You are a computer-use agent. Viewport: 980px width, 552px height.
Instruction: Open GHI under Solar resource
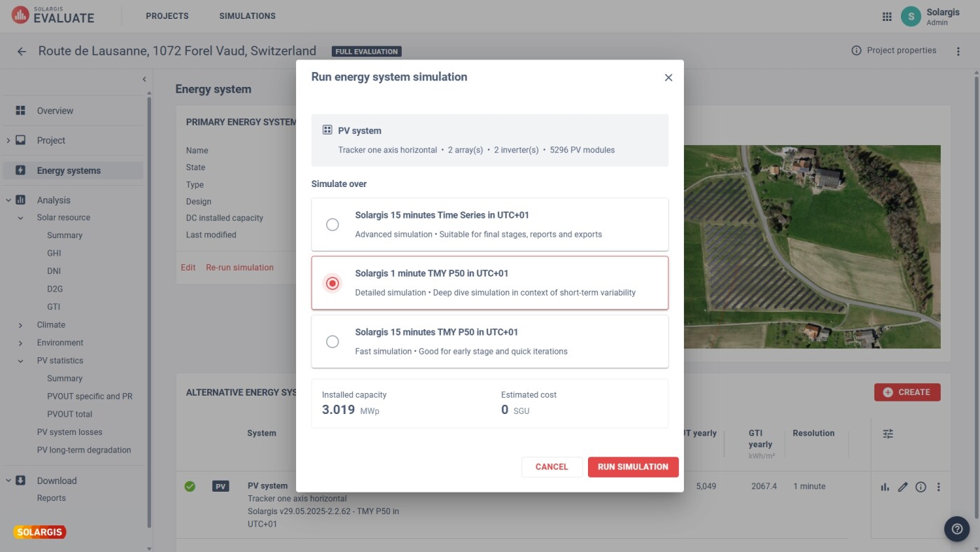click(x=54, y=253)
